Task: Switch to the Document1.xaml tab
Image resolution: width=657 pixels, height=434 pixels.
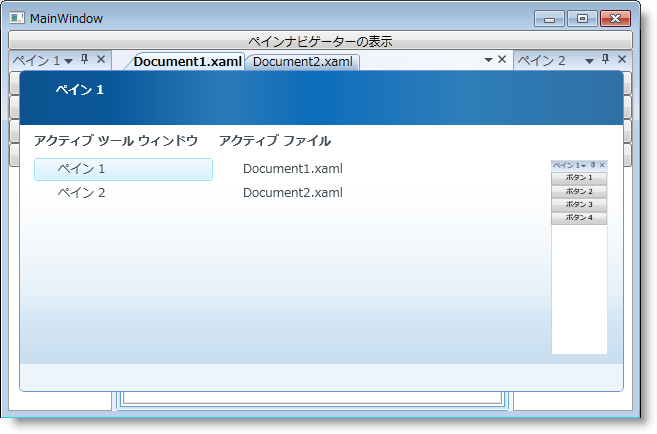Action: [x=187, y=62]
